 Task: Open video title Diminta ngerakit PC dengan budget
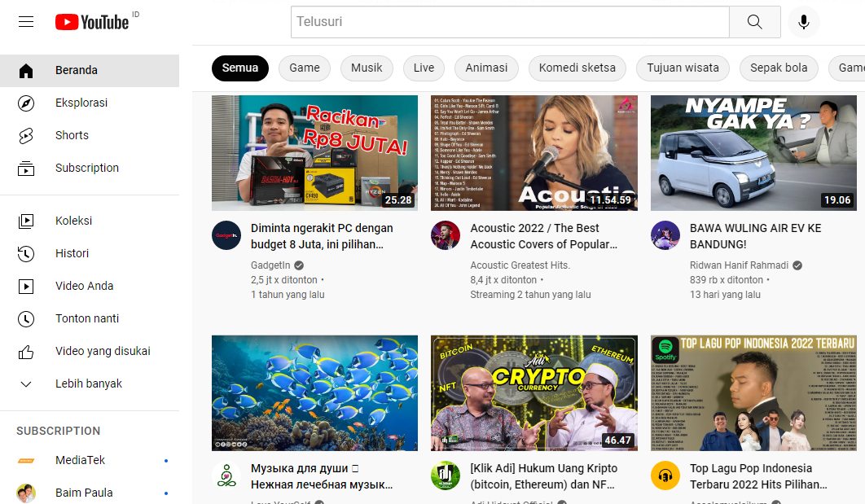click(323, 237)
